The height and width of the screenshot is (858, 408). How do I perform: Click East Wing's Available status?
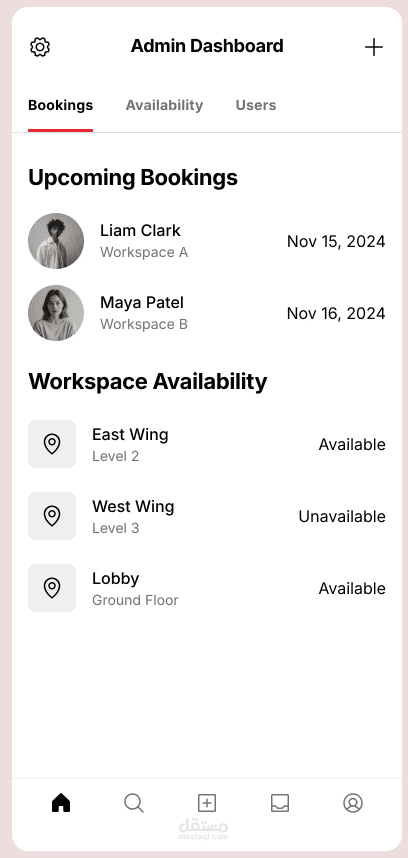tap(352, 444)
